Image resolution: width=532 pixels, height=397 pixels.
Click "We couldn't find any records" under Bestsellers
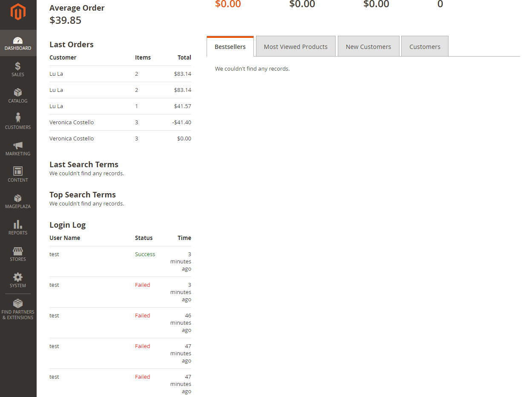click(x=252, y=69)
